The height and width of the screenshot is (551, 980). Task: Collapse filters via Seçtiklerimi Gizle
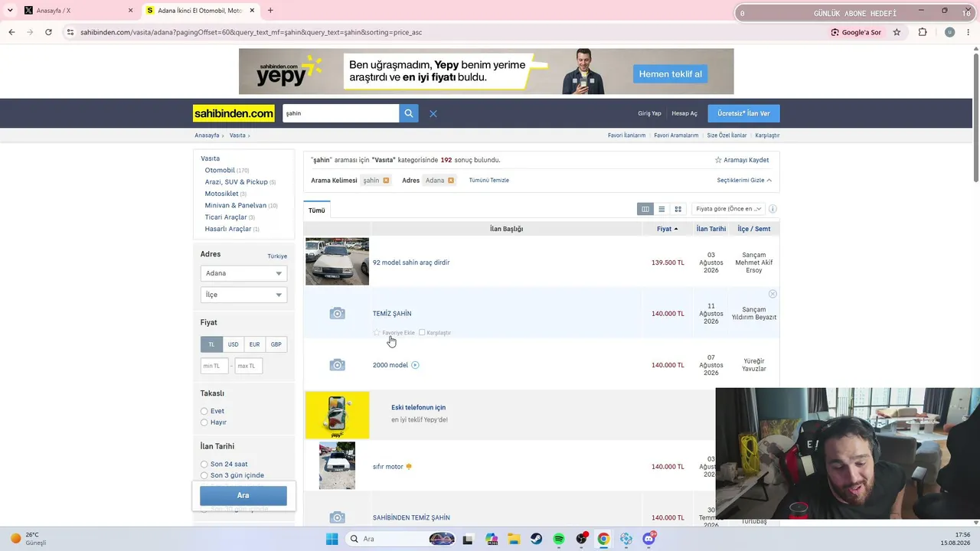point(744,181)
